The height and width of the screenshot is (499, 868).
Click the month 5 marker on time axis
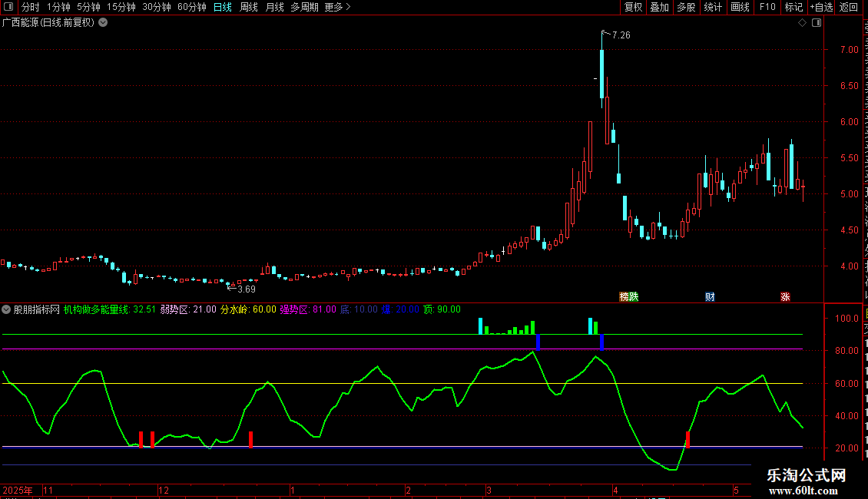736,491
